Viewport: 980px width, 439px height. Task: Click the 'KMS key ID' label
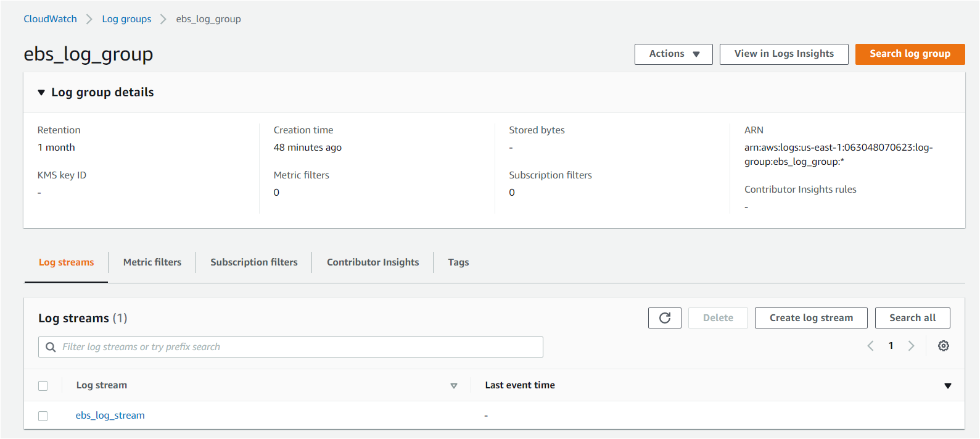tap(62, 175)
